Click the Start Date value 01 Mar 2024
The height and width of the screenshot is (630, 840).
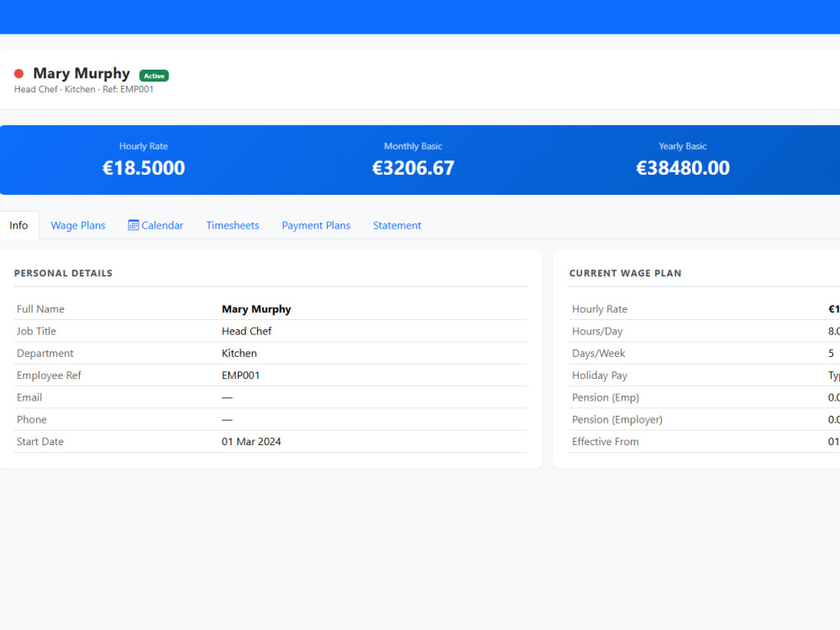click(251, 442)
